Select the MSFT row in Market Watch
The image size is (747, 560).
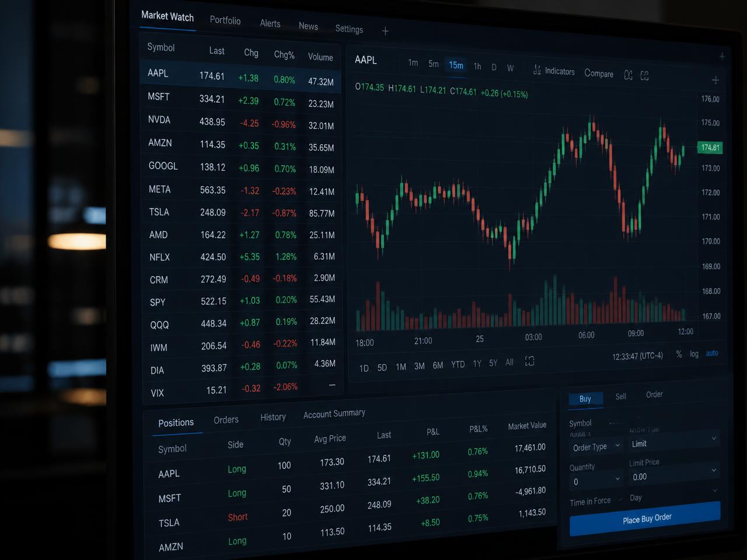click(240, 100)
